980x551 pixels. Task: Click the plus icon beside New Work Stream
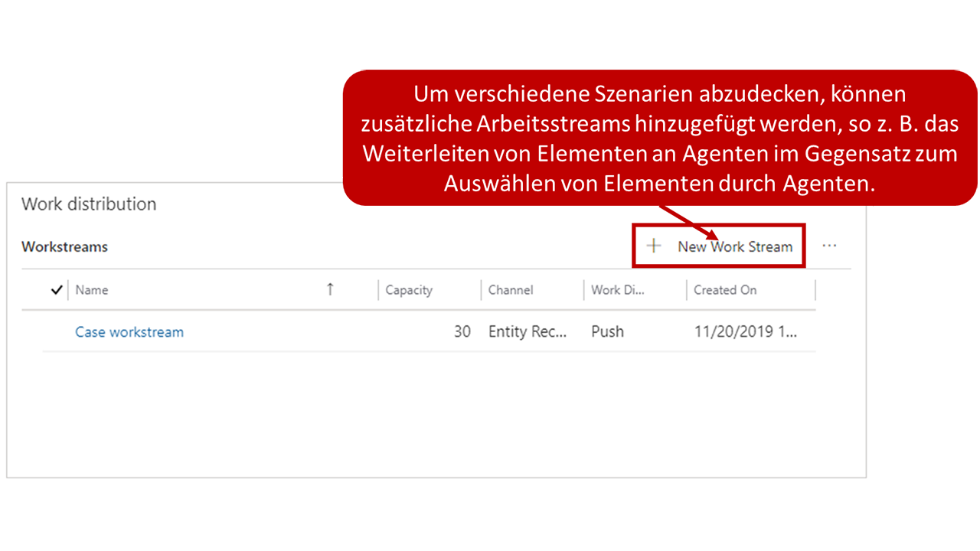(x=653, y=246)
